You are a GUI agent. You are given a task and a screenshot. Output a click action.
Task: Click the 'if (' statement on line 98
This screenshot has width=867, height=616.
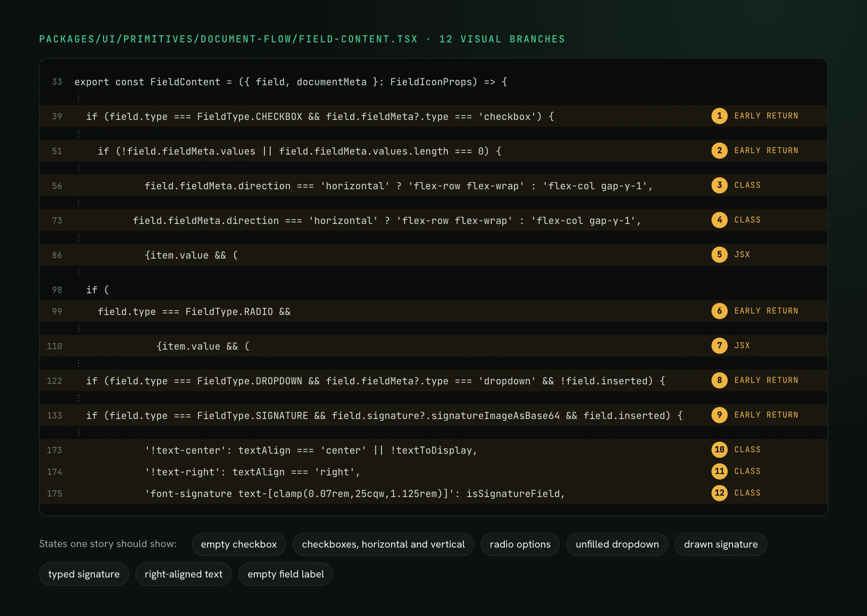coord(98,290)
